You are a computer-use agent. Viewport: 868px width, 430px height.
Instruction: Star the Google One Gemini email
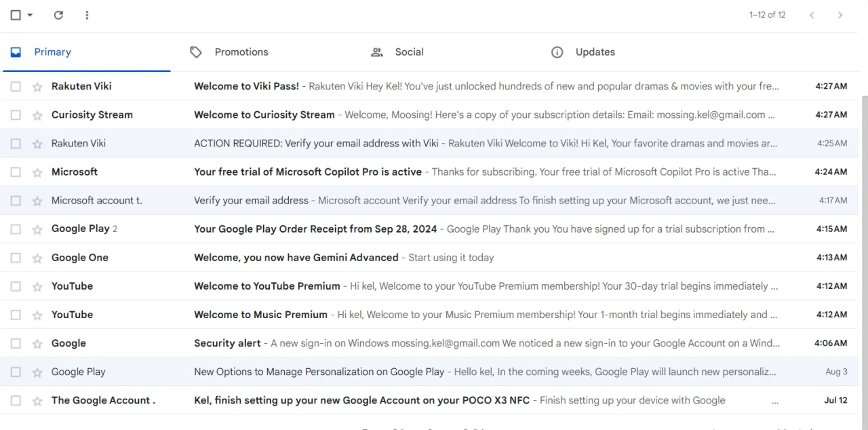click(37, 258)
